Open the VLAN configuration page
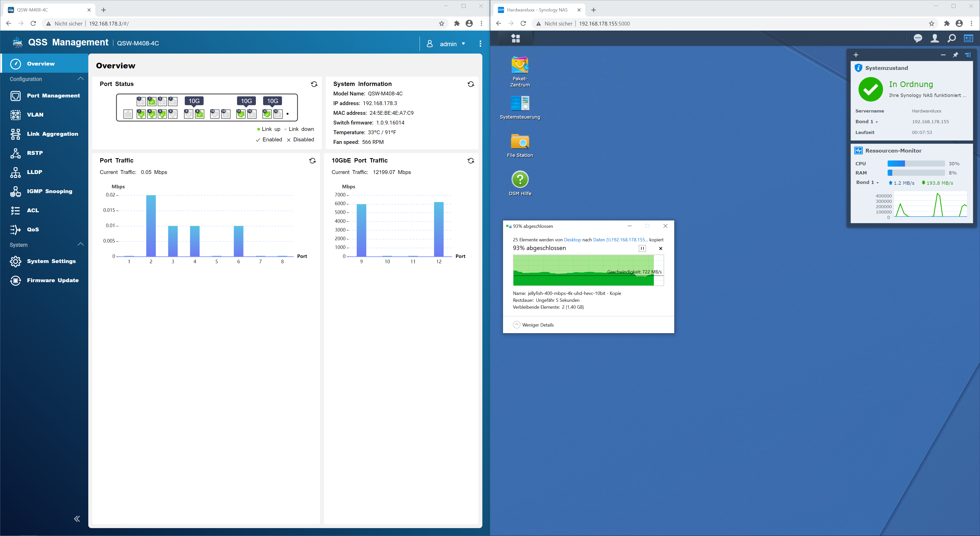980x536 pixels. point(35,115)
